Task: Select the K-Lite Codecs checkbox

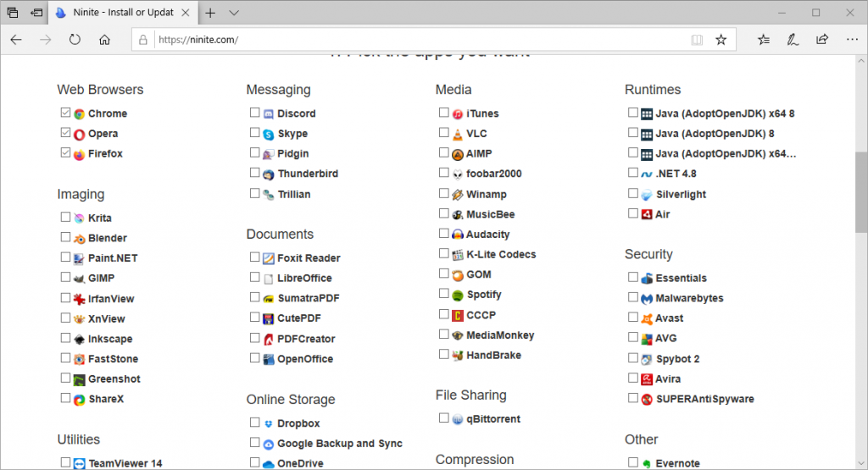Action: click(x=444, y=253)
